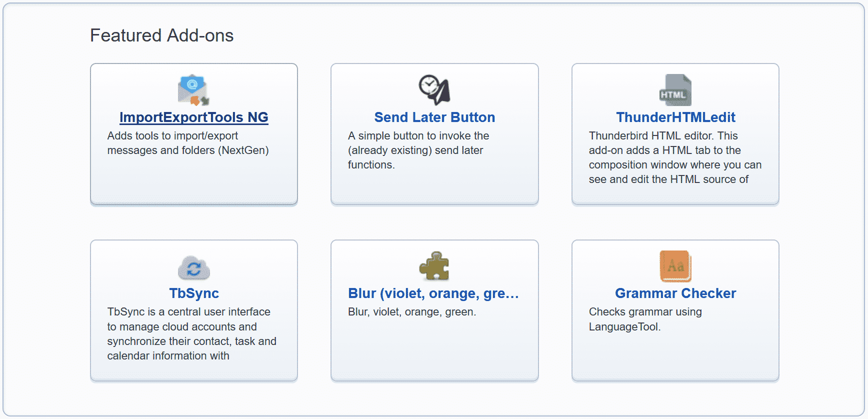Select the ImportExportTools NG description text
This screenshot has height=419, width=868.
(x=188, y=143)
